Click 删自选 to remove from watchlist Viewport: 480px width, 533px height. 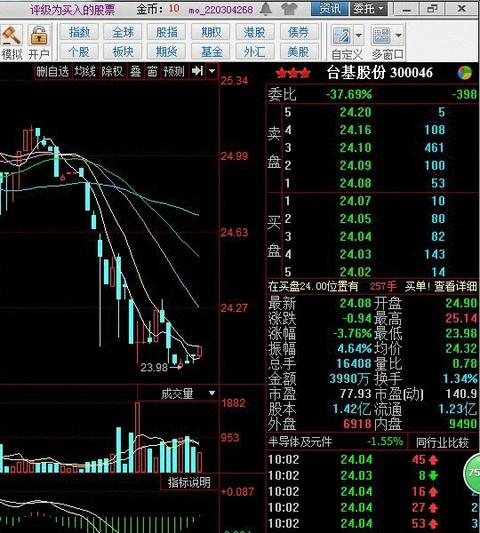52,71
